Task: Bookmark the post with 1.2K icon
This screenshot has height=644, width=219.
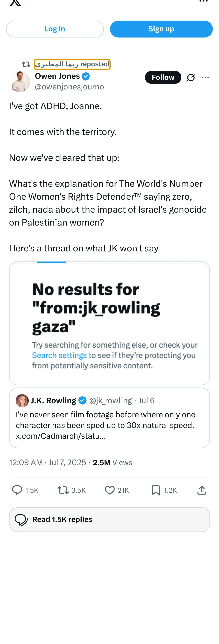Action: 156,490
